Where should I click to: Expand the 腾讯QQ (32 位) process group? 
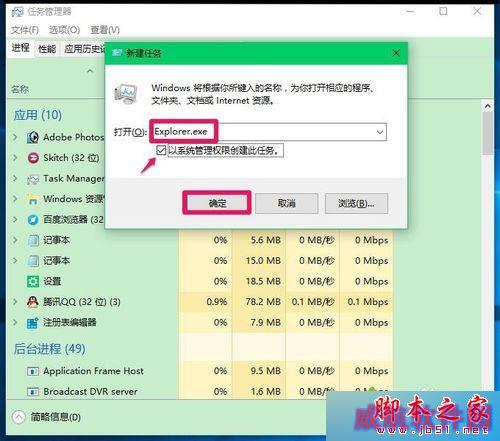[x=15, y=302]
